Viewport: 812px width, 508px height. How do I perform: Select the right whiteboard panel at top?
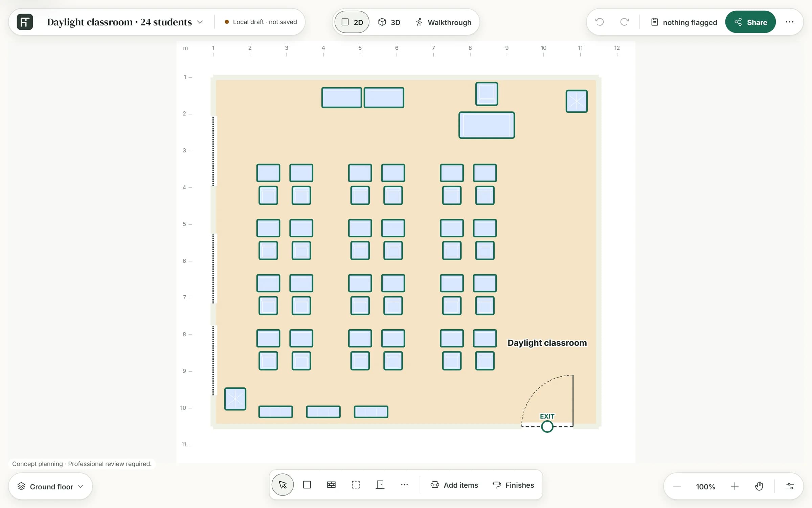click(x=384, y=98)
